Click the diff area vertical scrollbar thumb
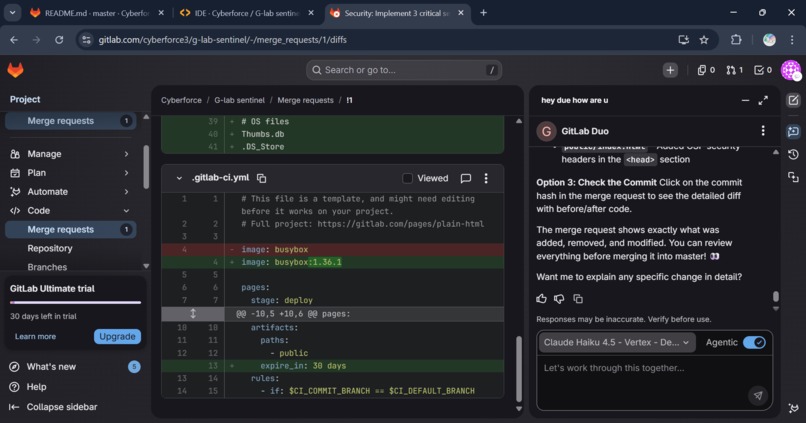The image size is (806, 423). pos(519,369)
